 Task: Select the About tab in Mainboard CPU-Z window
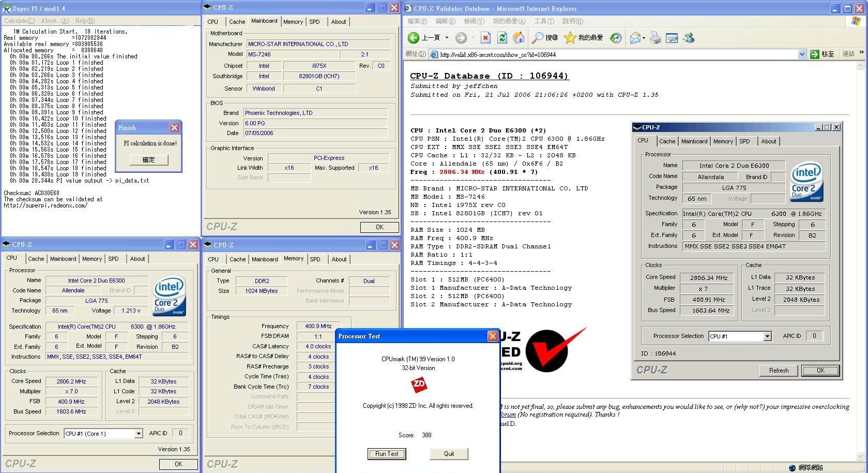(339, 22)
